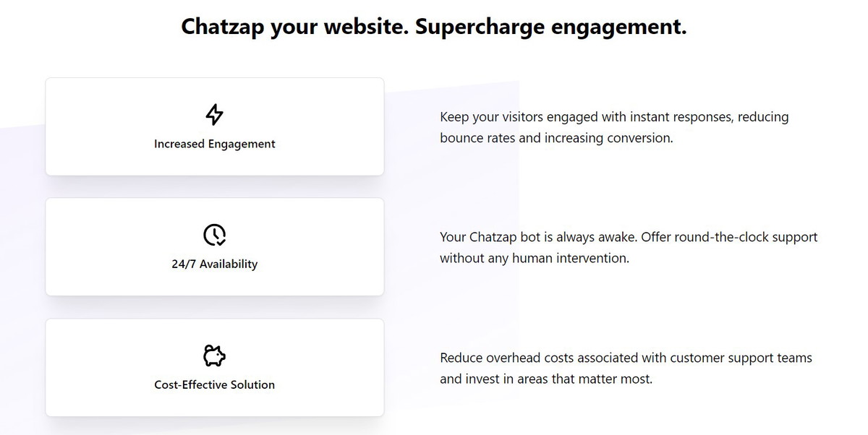
Task: Click the "Keep your visitors engaged" description line
Action: 614,117
